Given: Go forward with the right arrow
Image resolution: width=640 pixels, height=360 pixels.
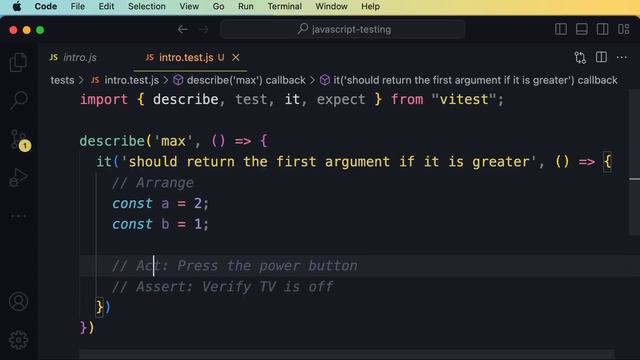Looking at the screenshot, I should click(x=203, y=29).
